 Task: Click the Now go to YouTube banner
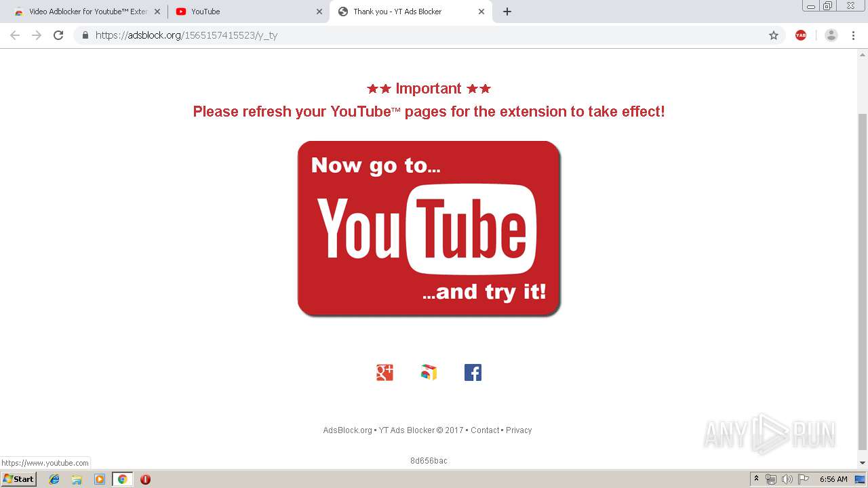pos(429,228)
